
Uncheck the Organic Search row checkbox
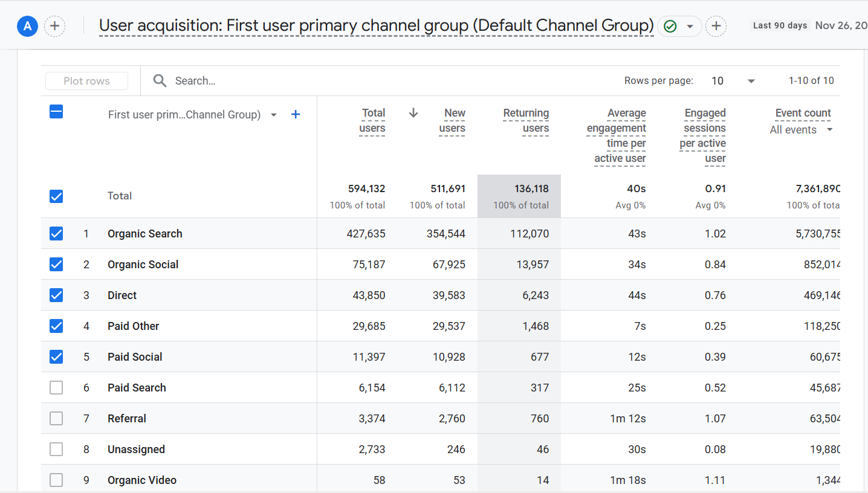click(56, 233)
